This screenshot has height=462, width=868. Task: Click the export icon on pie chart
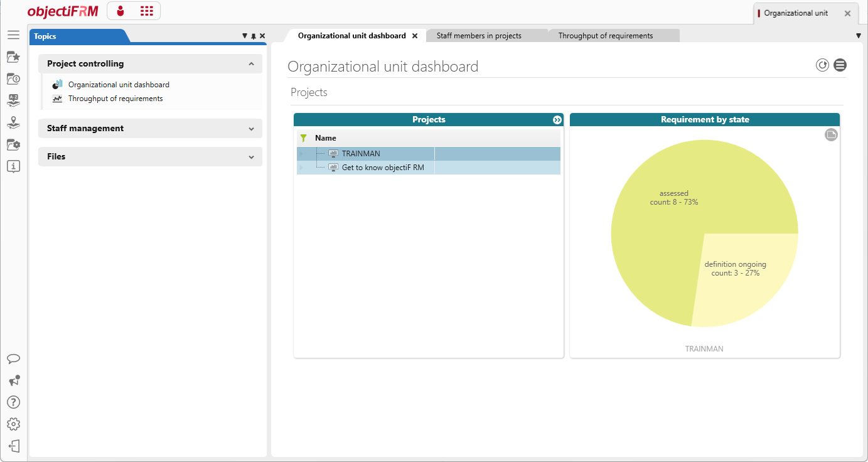click(831, 134)
